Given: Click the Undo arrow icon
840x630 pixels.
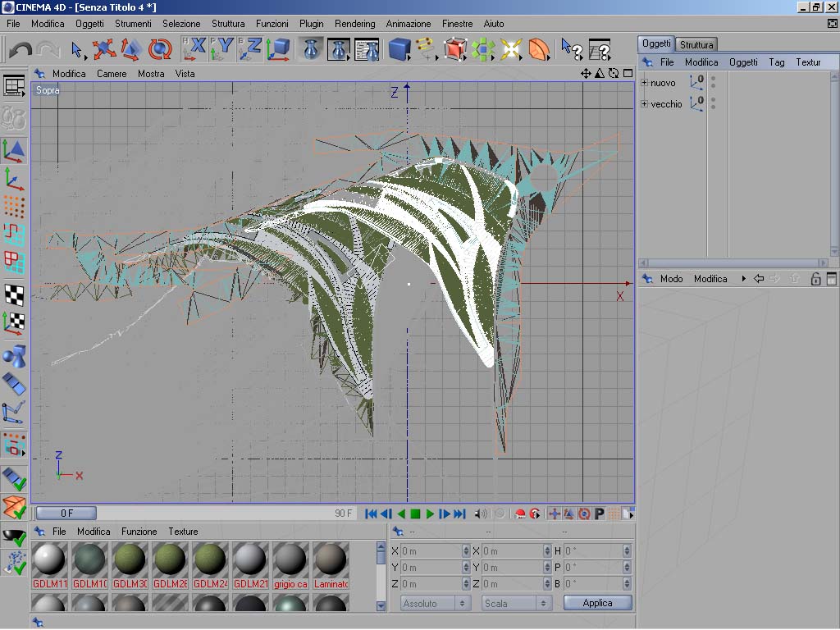Looking at the screenshot, I should click(21, 50).
